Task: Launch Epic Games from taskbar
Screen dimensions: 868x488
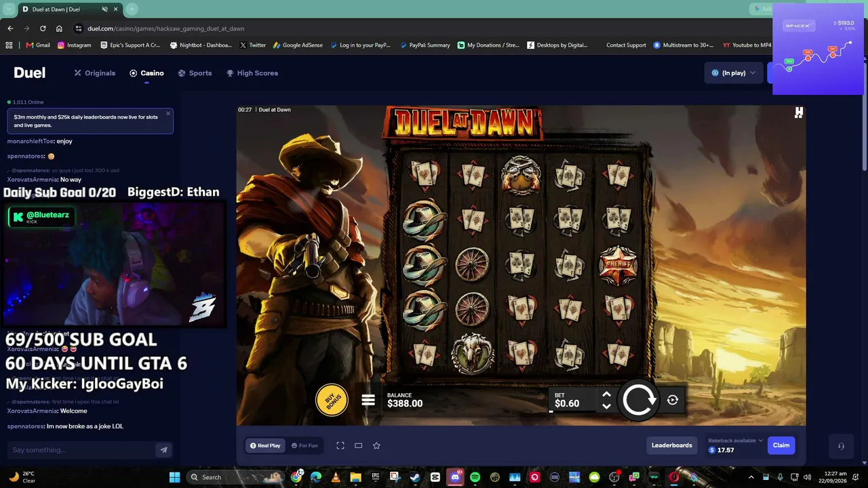Action: click(375, 477)
